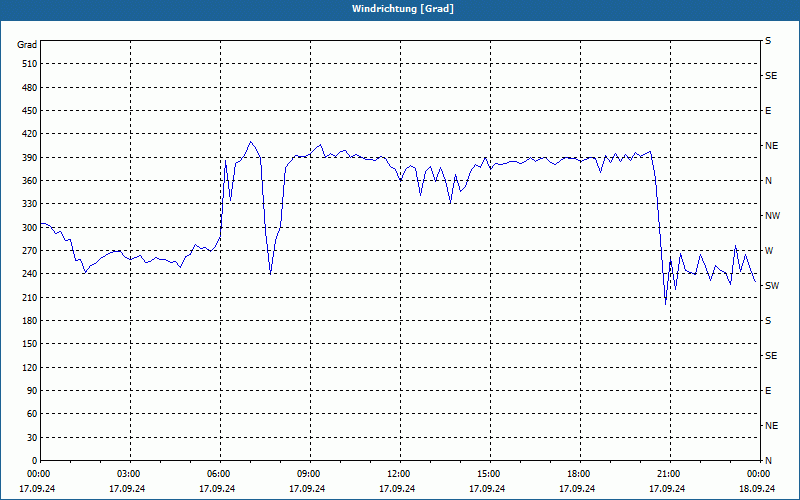Click the 00:00 time label above 18.09.24
Image resolution: width=800 pixels, height=500 pixels.
point(758,473)
